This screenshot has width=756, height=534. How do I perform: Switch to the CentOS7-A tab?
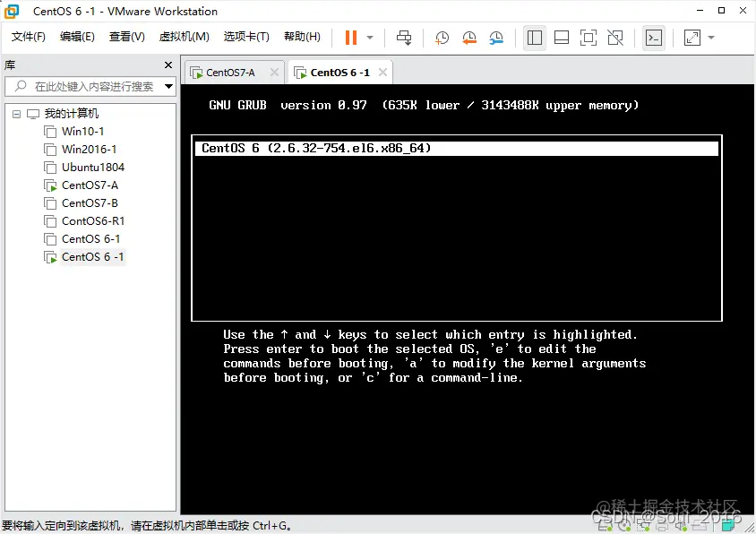point(230,73)
